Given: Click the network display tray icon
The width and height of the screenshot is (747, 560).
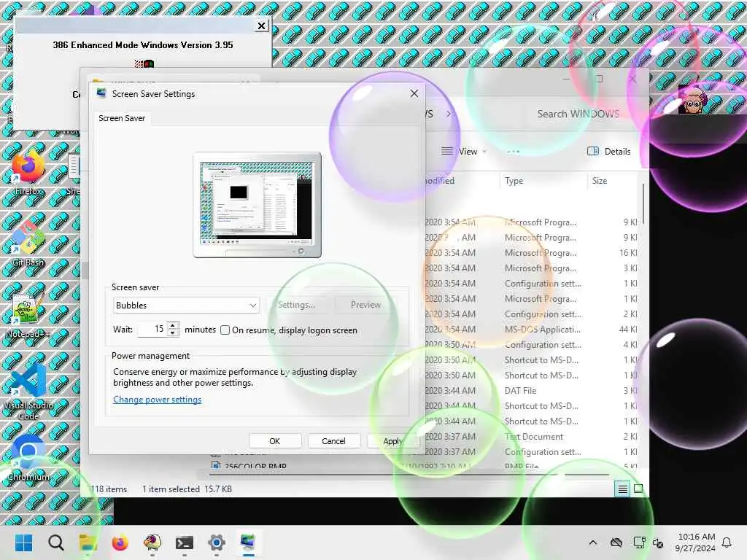Looking at the screenshot, I should (x=639, y=542).
